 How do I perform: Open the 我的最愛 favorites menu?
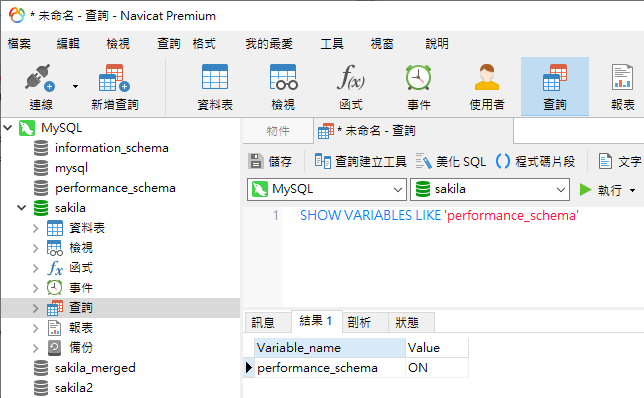click(269, 44)
